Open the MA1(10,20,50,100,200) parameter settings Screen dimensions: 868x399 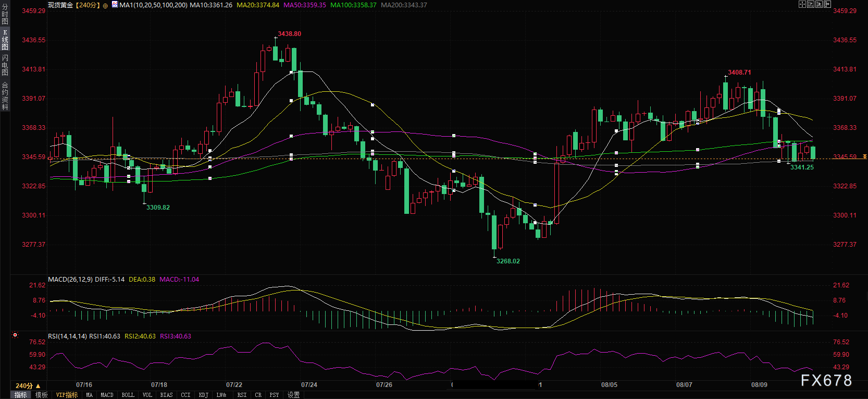point(153,5)
